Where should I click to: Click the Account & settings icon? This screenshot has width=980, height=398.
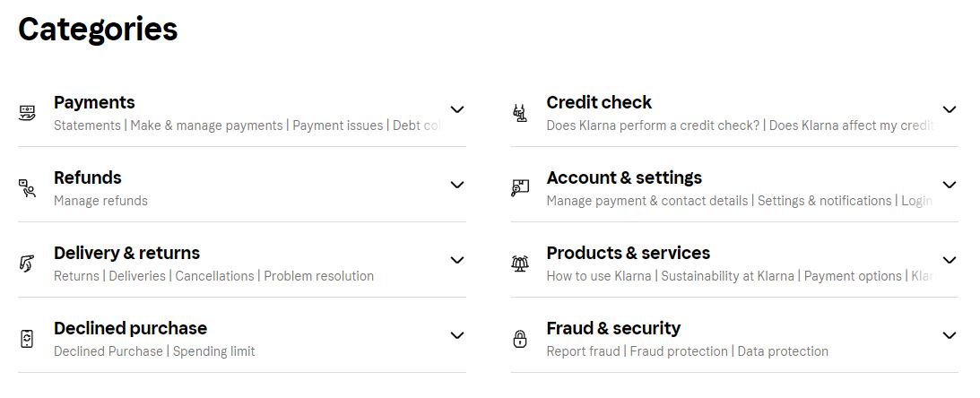(x=520, y=188)
